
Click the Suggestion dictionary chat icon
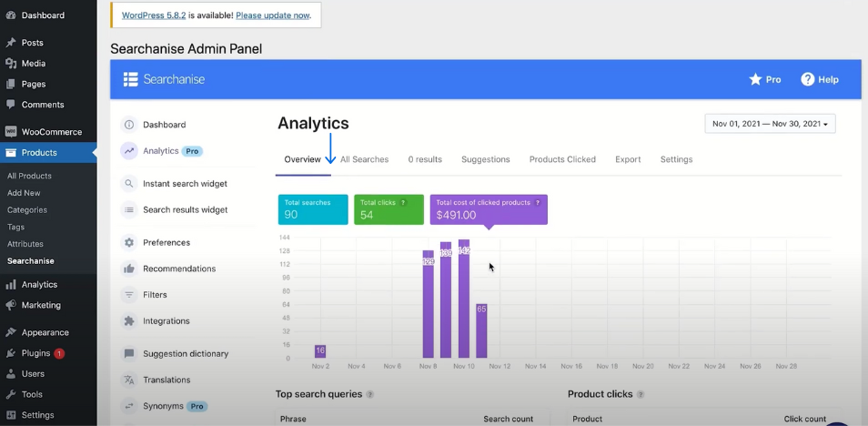[129, 353]
